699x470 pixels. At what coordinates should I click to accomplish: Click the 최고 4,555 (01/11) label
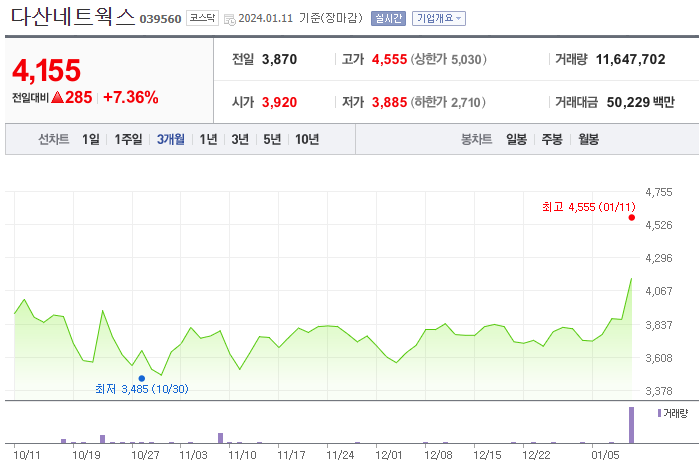[x=588, y=207]
